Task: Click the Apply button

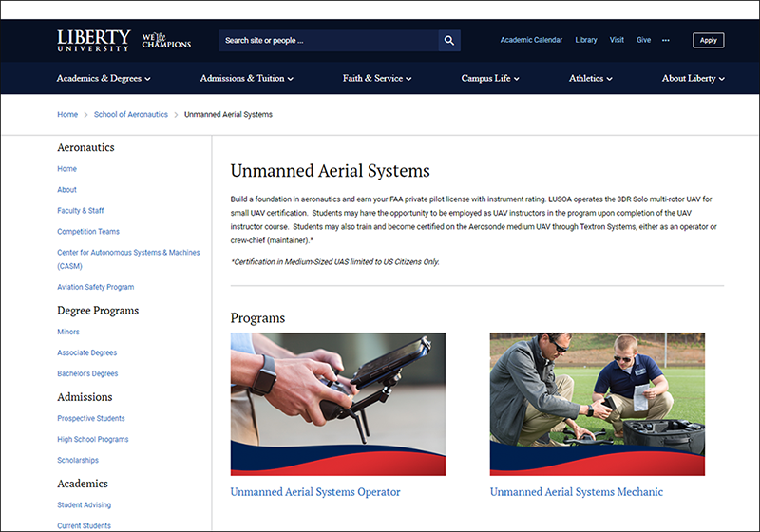Action: coord(708,40)
